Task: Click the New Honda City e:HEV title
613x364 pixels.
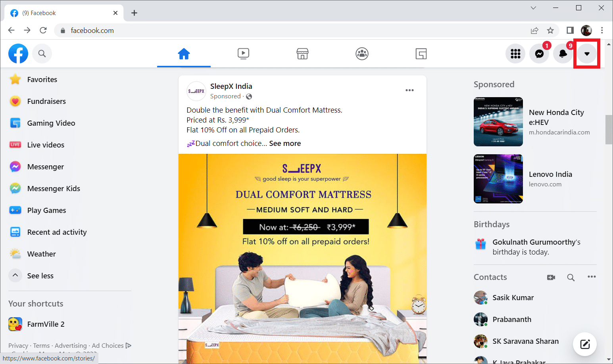Action: [x=556, y=117]
